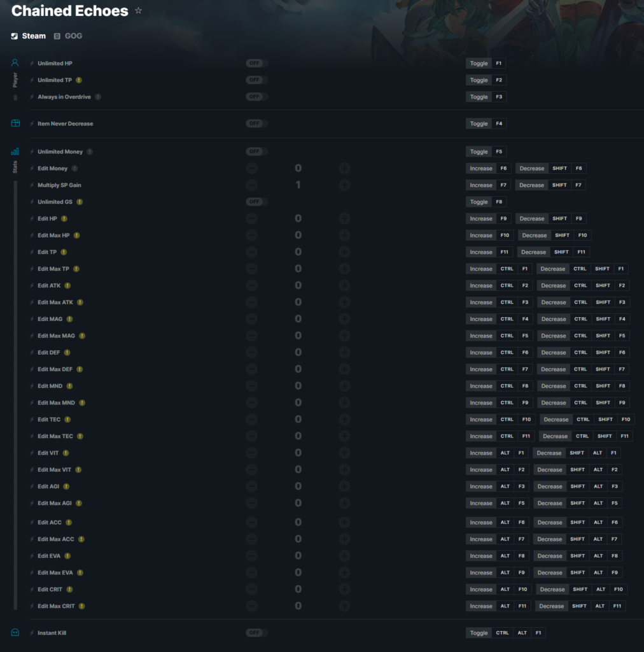The image size is (644, 652).
Task: Show warning icon next to Edit Max CRIT
Action: click(82, 606)
